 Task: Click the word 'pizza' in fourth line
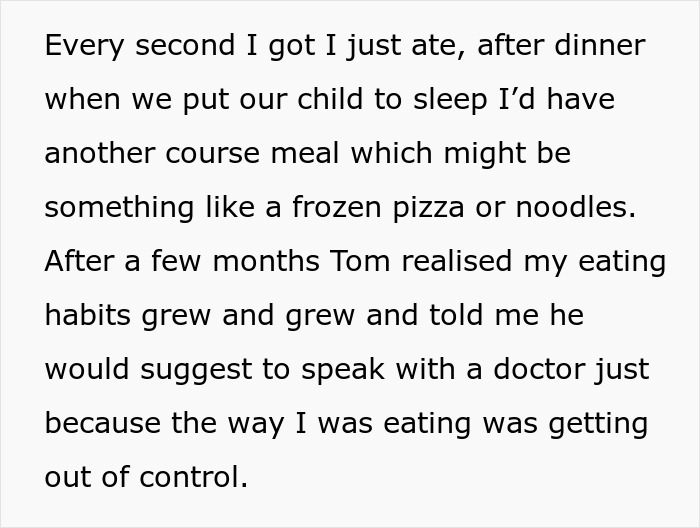point(429,209)
